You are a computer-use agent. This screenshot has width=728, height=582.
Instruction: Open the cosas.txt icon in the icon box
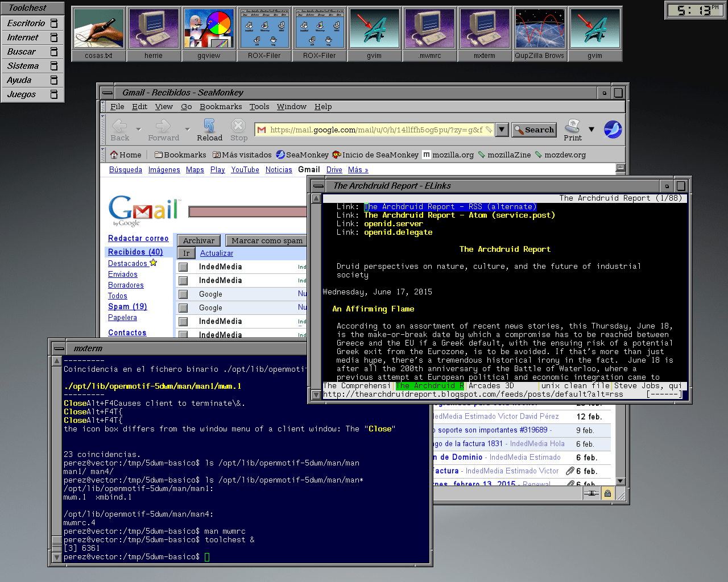pos(98,34)
